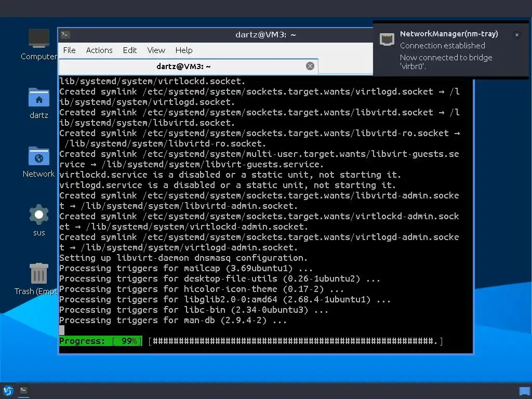Select the dartz@VM3: ~ tab

[188, 66]
